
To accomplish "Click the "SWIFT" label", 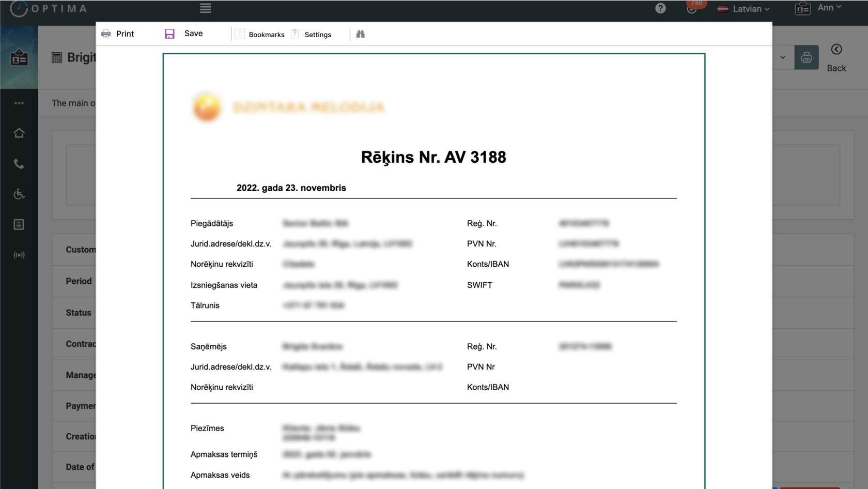I will pos(479,285).
